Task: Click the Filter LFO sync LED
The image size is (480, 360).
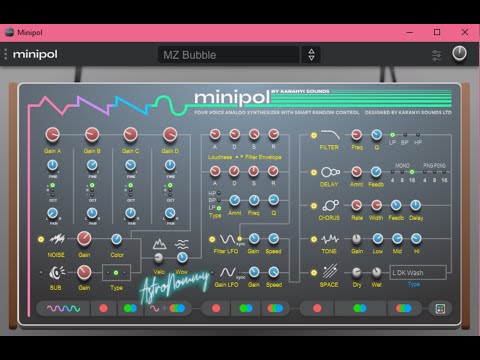Action: tap(239, 239)
